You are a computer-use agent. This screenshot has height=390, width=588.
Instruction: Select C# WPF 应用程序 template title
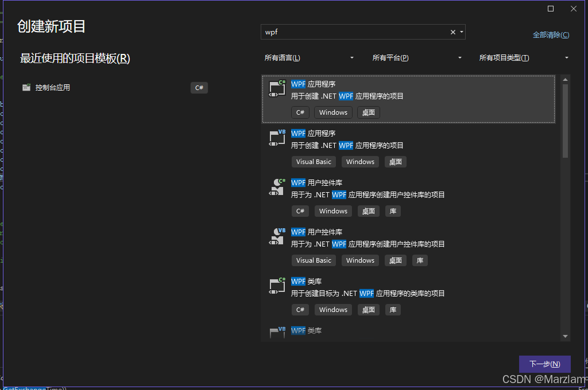click(x=313, y=84)
